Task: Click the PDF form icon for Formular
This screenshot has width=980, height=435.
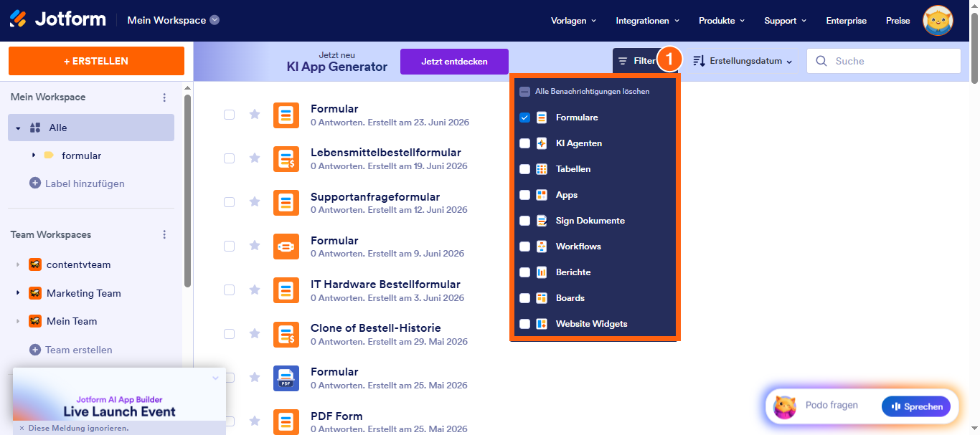Action: [x=286, y=378]
